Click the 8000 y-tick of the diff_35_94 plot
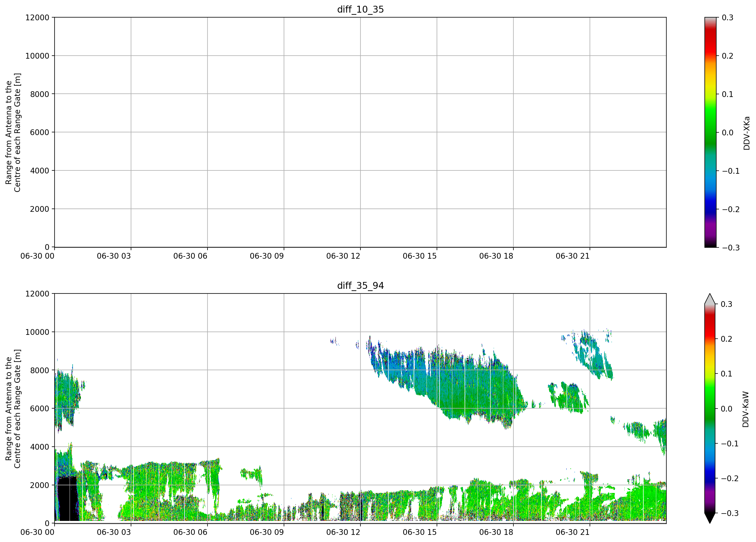This screenshot has height=542, width=756. [x=40, y=370]
